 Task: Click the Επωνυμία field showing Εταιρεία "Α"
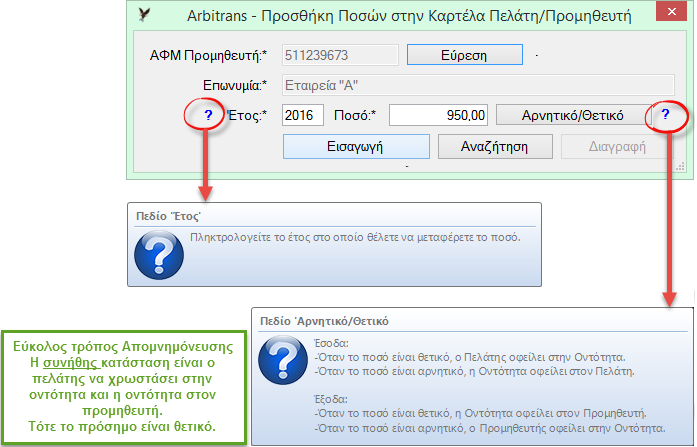[x=478, y=85]
